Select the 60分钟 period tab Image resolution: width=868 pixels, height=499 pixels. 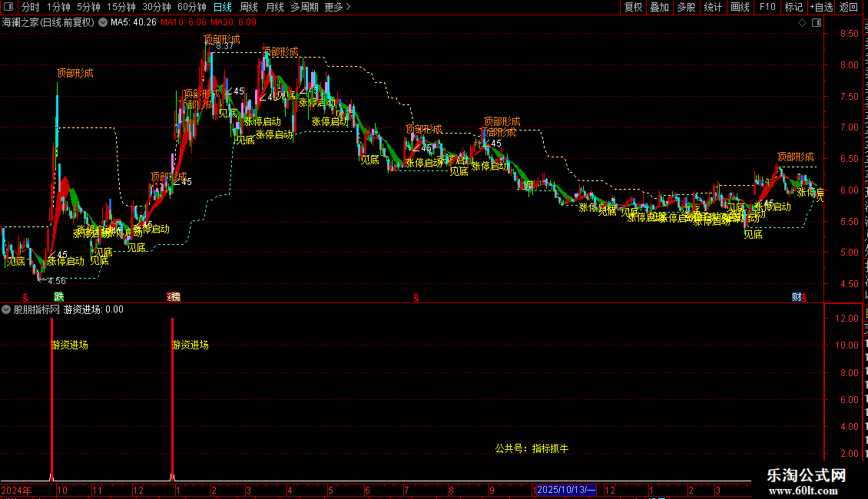[192, 7]
